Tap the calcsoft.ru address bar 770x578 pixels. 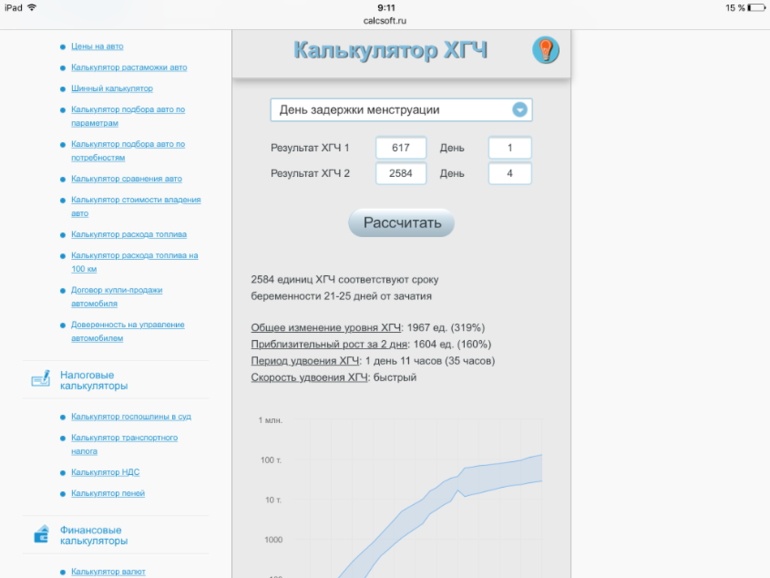[x=385, y=20]
